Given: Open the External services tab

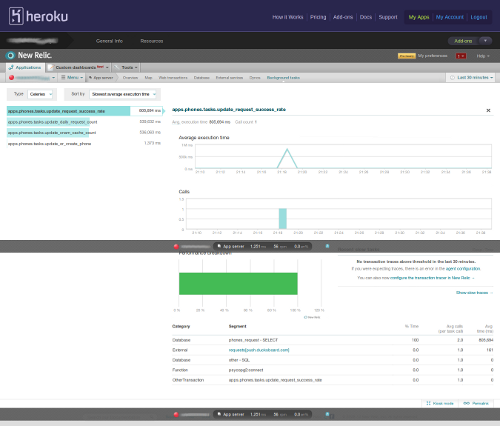Looking at the screenshot, I should [229, 78].
